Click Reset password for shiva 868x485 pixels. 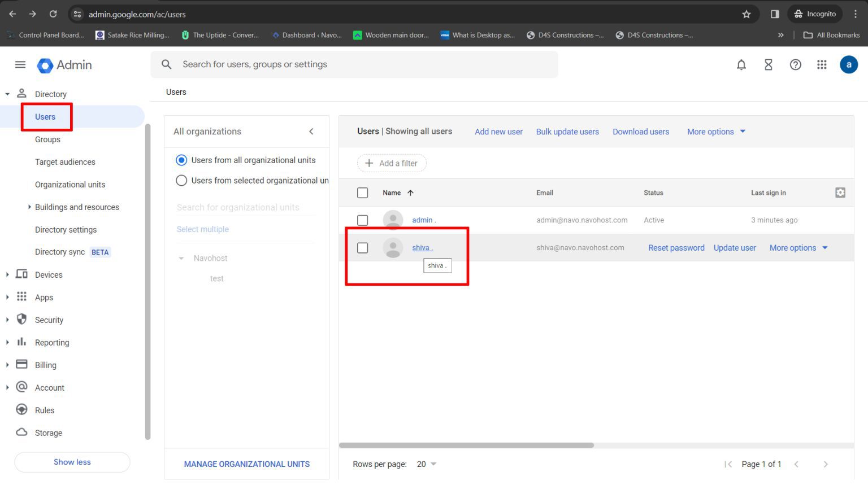click(x=676, y=247)
